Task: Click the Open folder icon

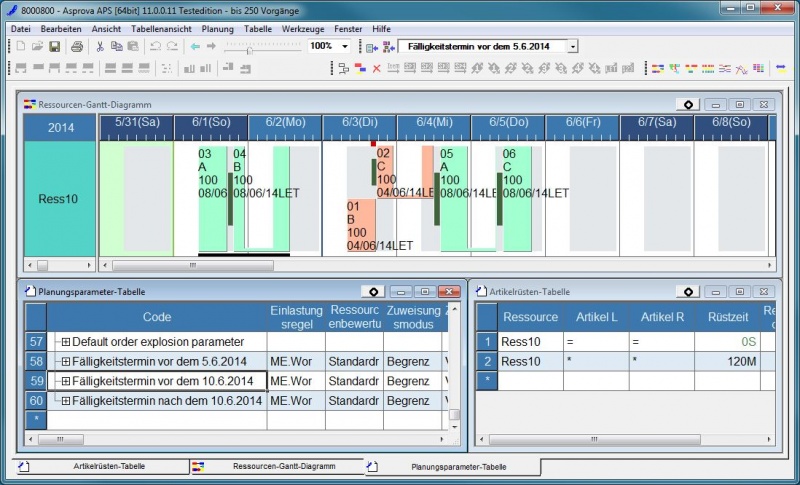Action: [x=37, y=47]
